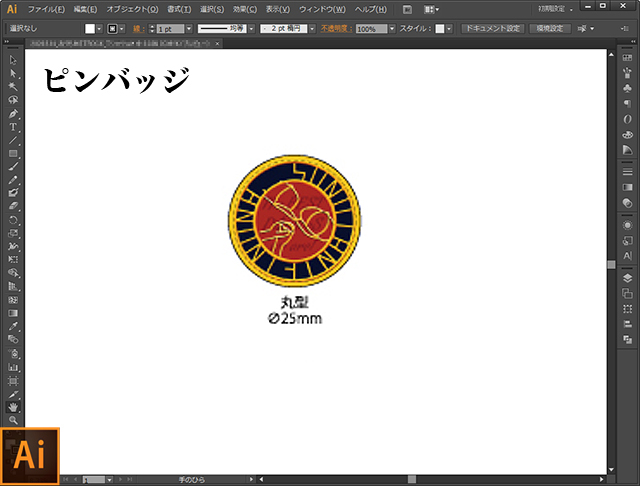The image size is (640, 486).
Task: Open the 効果(C) menu
Action: 244,9
